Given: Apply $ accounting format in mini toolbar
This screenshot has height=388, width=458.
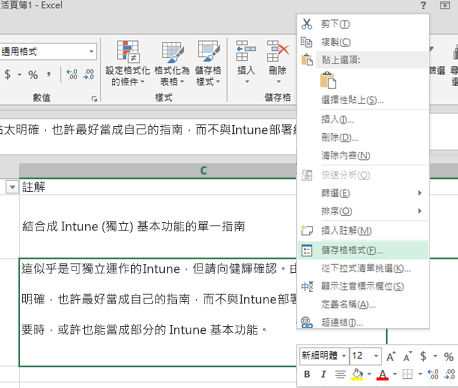Looking at the screenshot, I should [423, 356].
